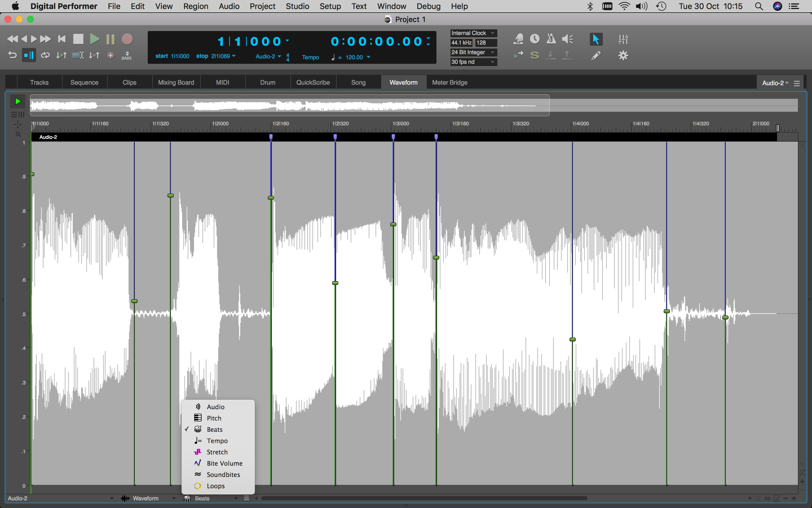Viewport: 812px width, 508px height.
Task: Switch to the Meter Bridge tab
Action: click(x=450, y=83)
